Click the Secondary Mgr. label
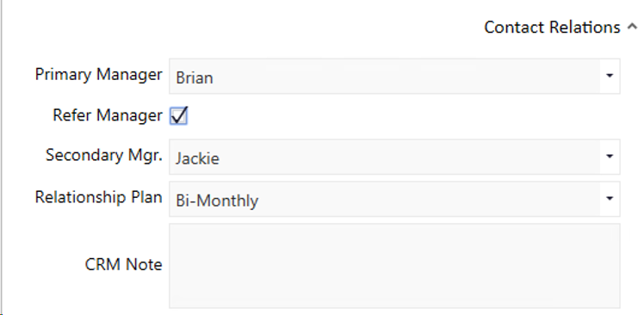 (x=104, y=155)
